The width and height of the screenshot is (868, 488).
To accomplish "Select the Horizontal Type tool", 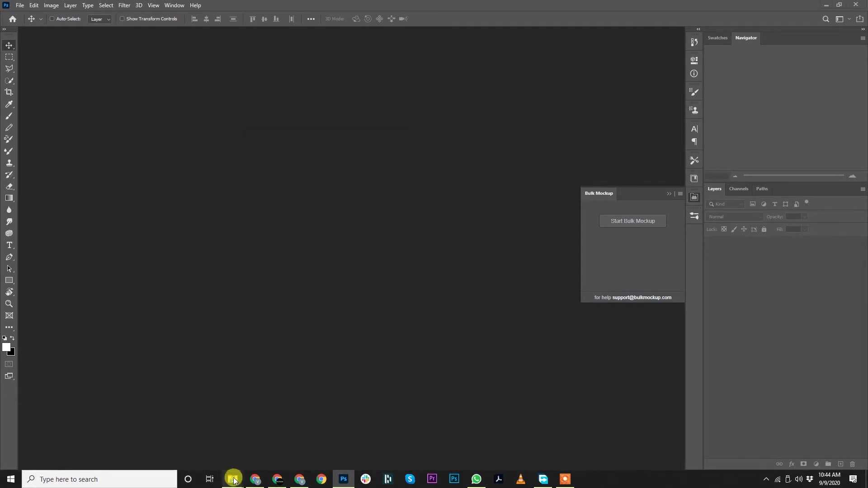I will 9,245.
